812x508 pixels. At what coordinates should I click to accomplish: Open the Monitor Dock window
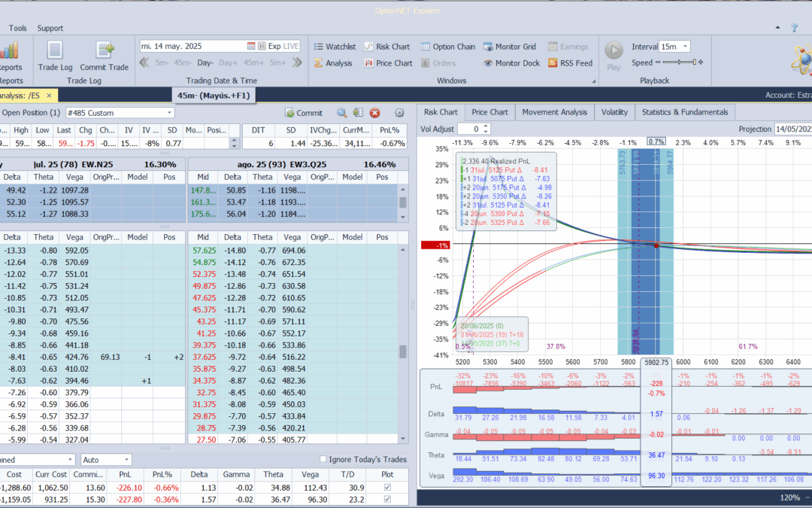pos(512,63)
